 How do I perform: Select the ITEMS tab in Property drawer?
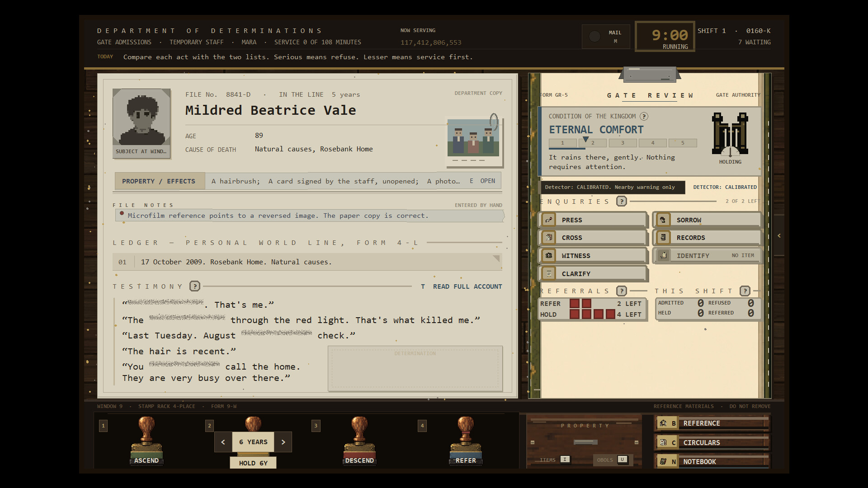tap(555, 460)
